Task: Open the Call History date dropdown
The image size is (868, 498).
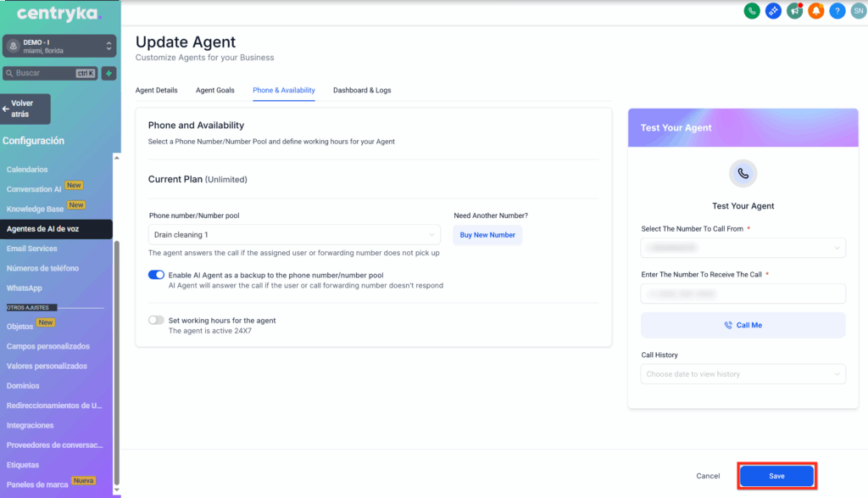Action: click(743, 374)
